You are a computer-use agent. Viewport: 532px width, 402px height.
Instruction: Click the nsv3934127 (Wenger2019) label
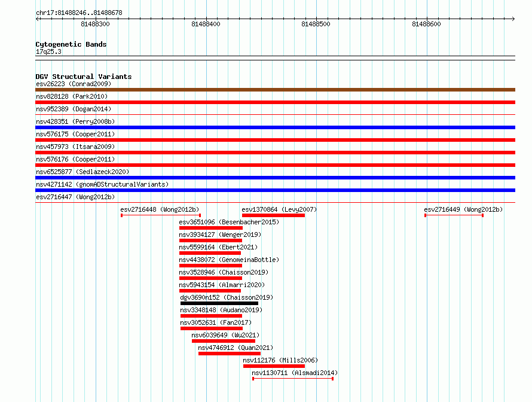click(x=220, y=234)
